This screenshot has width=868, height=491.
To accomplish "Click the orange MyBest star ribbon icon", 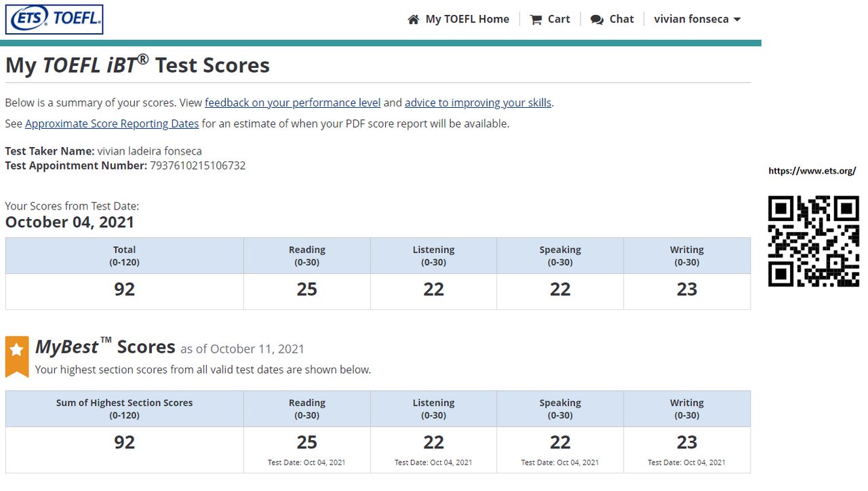I will (x=17, y=355).
